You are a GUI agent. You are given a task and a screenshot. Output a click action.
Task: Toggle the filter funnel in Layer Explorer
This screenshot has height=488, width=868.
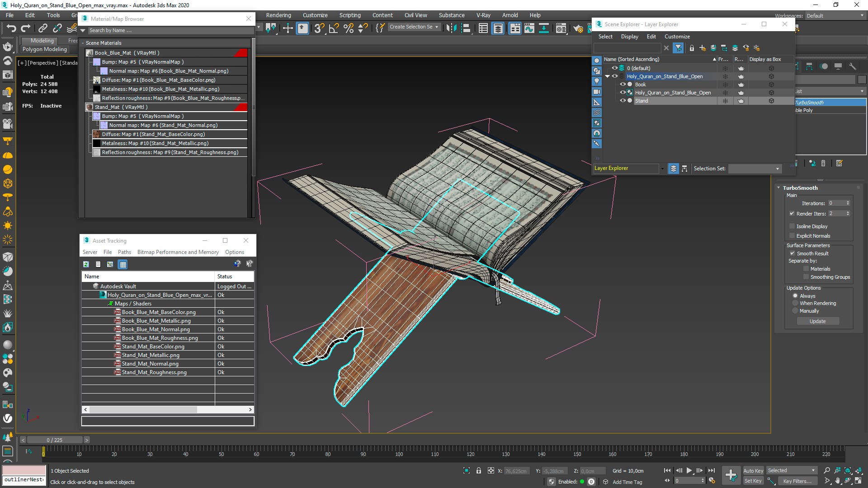[678, 48]
